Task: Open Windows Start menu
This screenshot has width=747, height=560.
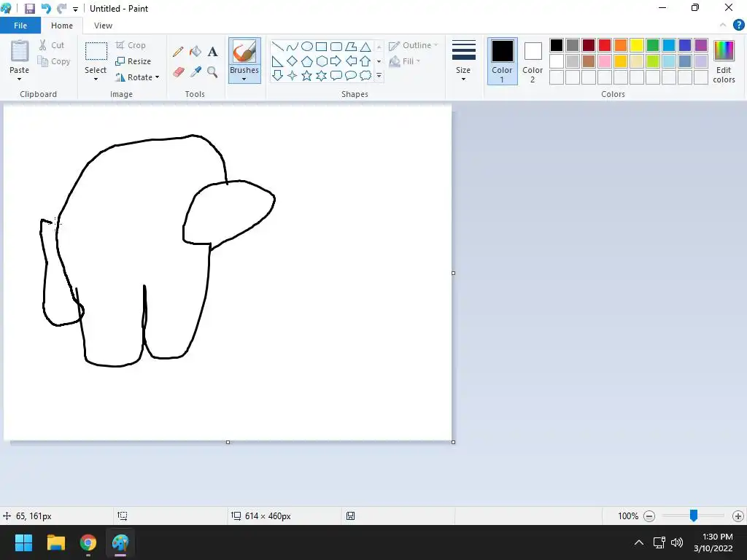Action: [23, 542]
